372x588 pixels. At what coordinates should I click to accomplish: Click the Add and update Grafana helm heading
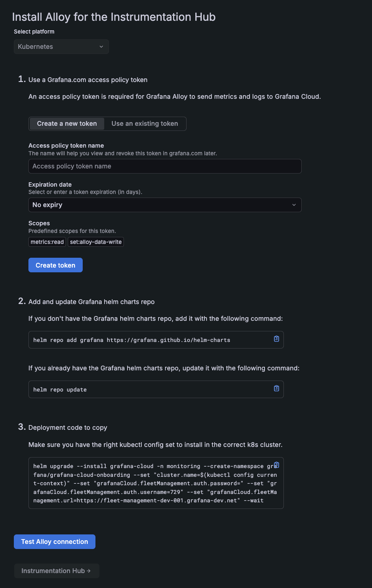[x=91, y=302]
